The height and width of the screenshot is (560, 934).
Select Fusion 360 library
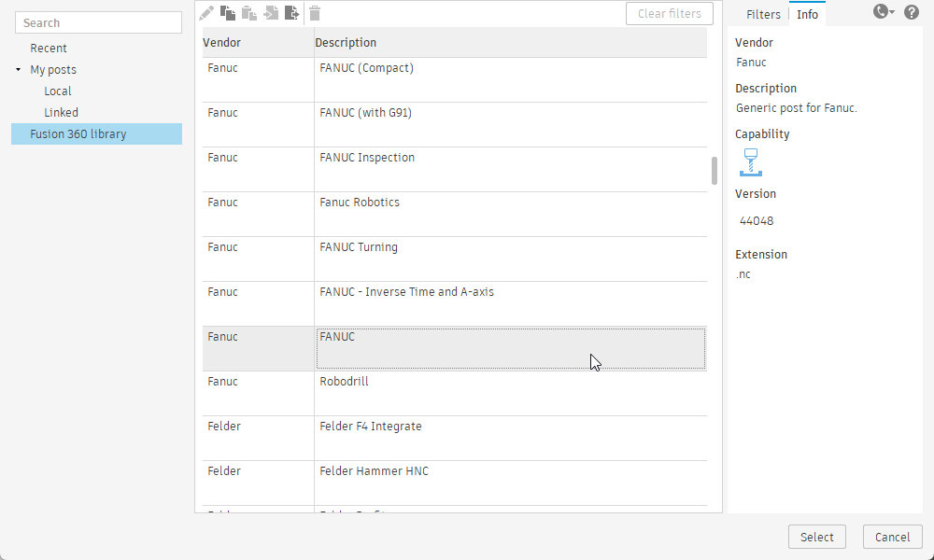[x=96, y=133]
